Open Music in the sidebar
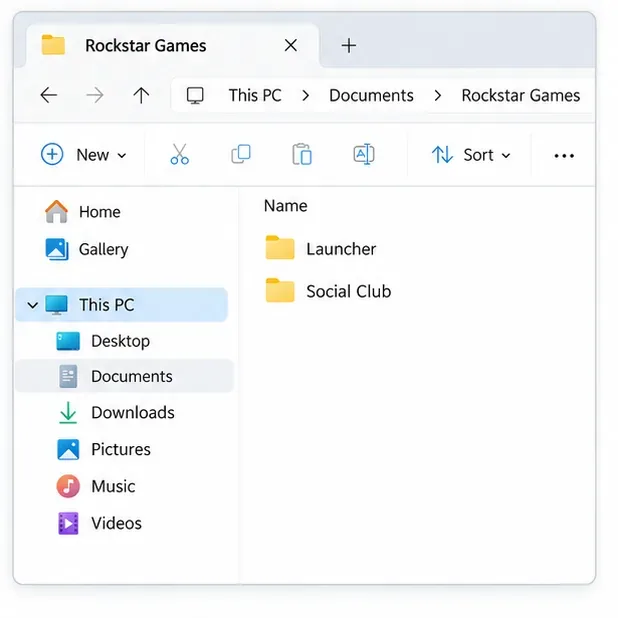Screen dimensions: 618x618 96,486
